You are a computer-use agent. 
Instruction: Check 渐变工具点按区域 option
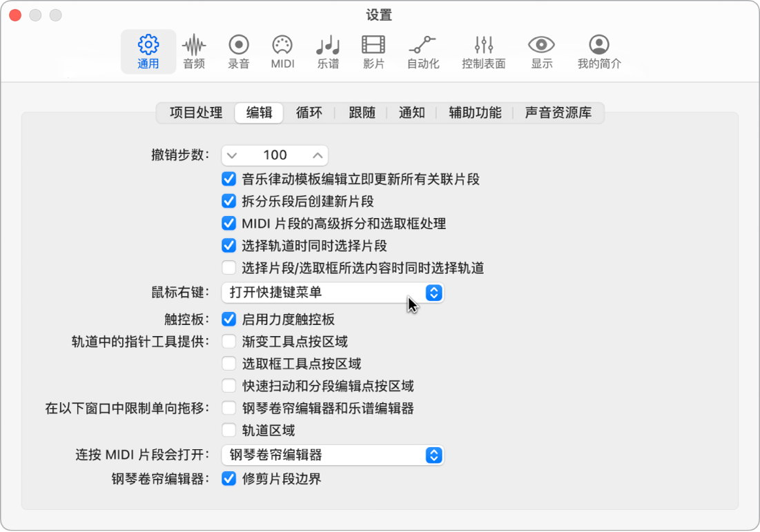point(229,342)
